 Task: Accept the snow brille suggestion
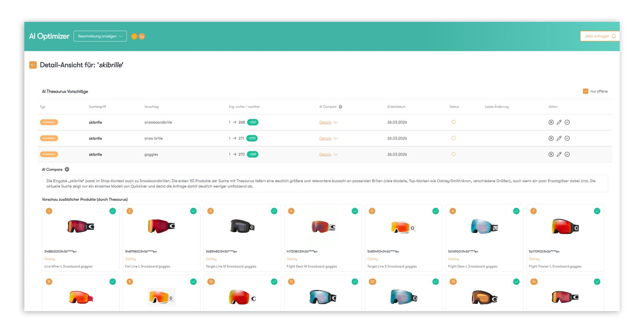pos(567,139)
